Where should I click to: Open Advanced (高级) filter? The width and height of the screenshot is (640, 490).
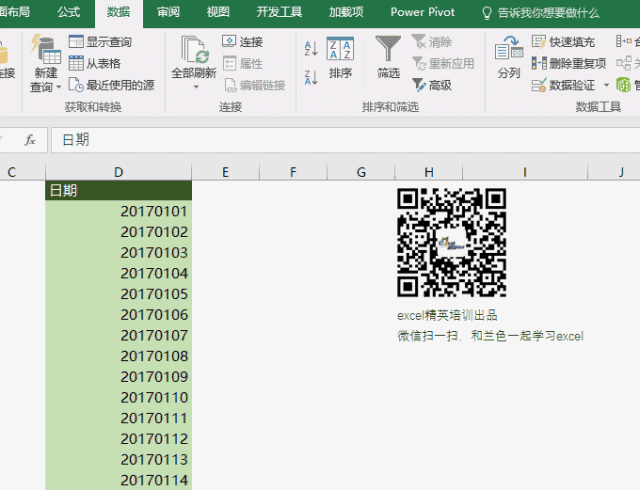(431, 85)
